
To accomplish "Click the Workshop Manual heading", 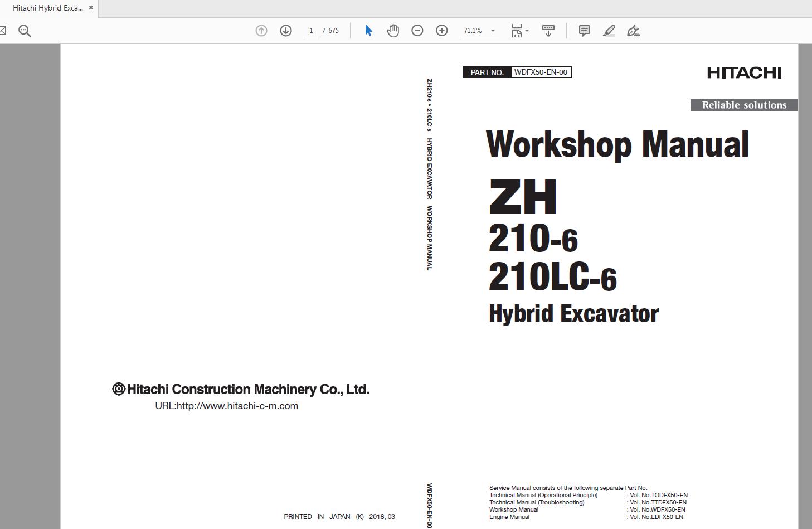I will [x=617, y=144].
